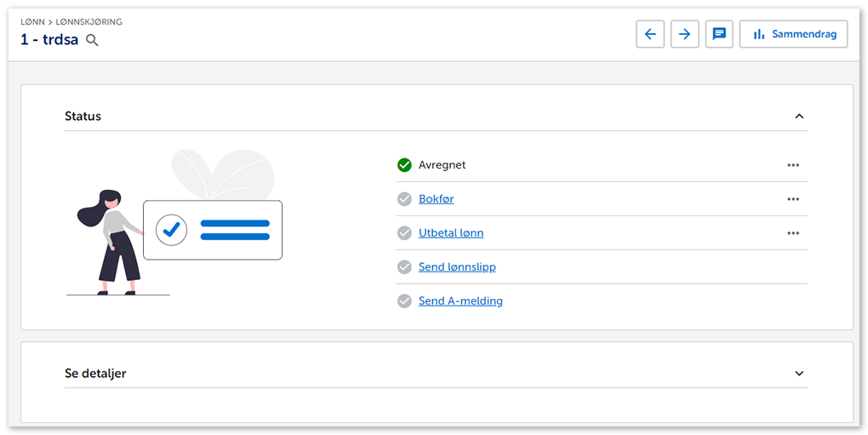Click the grey status check beside Bokfør

pyautogui.click(x=404, y=199)
